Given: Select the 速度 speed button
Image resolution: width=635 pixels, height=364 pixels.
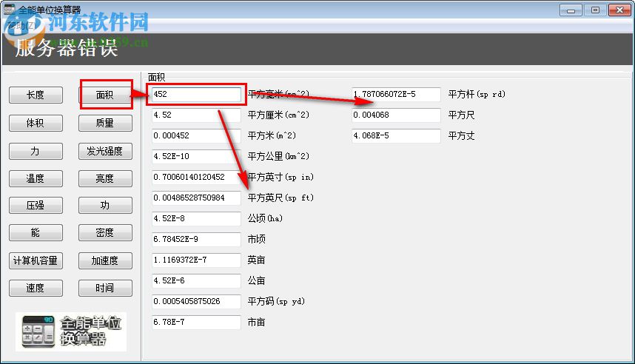Looking at the screenshot, I should pyautogui.click(x=36, y=289).
